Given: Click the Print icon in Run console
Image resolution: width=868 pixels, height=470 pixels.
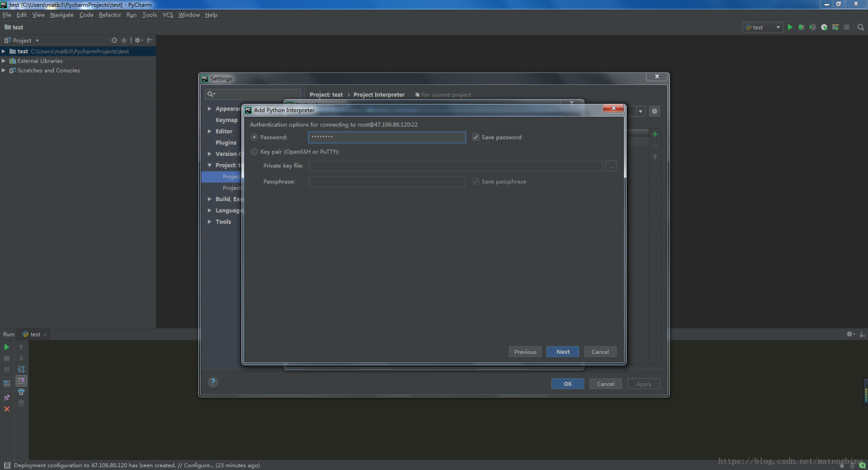Looking at the screenshot, I should point(21,392).
